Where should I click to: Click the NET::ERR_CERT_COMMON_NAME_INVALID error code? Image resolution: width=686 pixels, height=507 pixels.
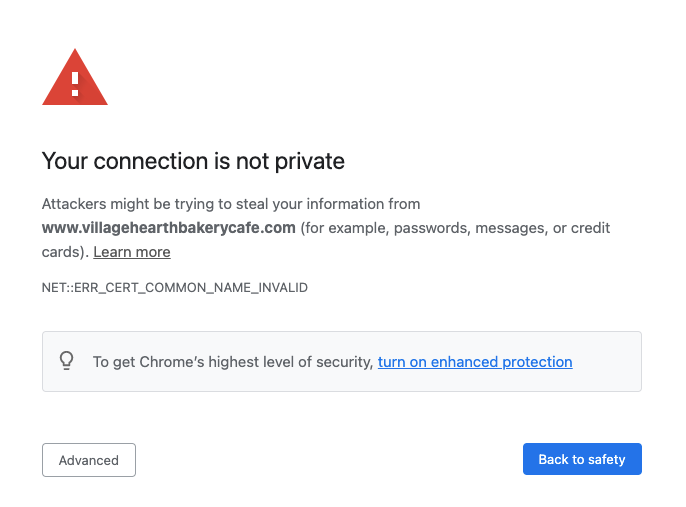(174, 288)
